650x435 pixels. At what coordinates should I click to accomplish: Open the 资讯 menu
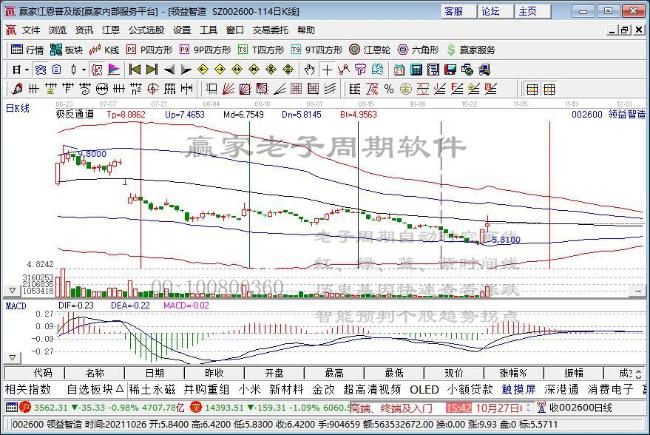[x=84, y=30]
